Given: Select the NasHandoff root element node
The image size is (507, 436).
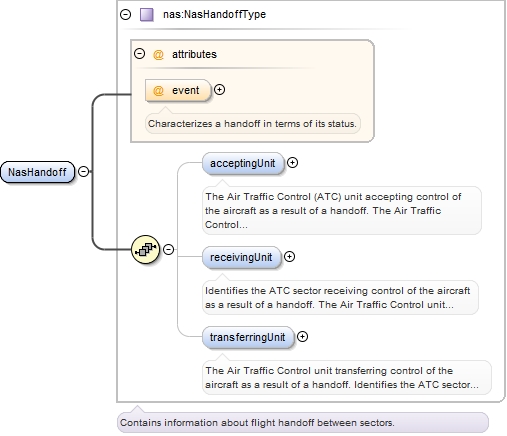Looking at the screenshot, I should coord(37,172).
